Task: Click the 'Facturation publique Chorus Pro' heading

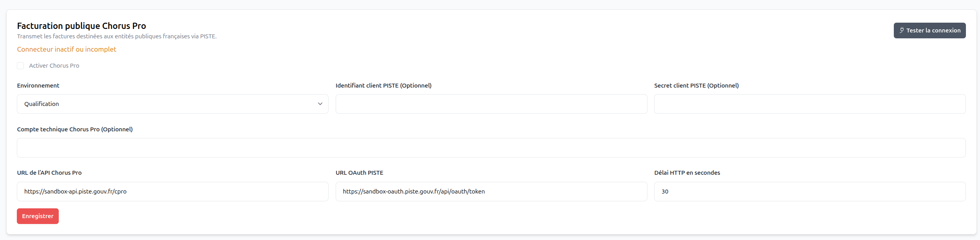Action: pyautogui.click(x=81, y=26)
